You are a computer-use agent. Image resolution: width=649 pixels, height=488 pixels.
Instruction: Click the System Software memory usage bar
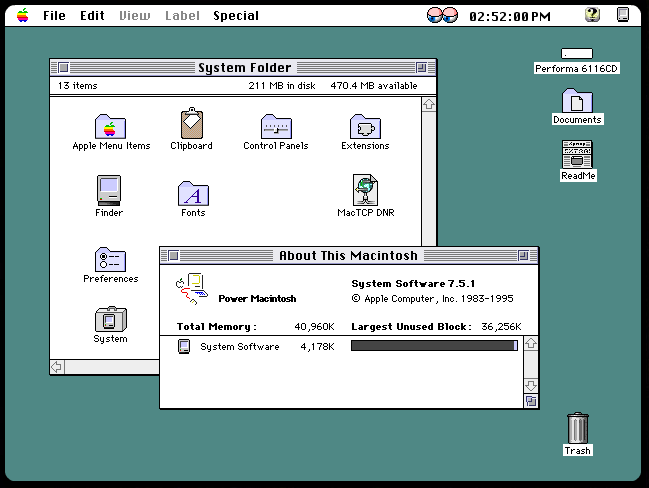[x=434, y=346]
